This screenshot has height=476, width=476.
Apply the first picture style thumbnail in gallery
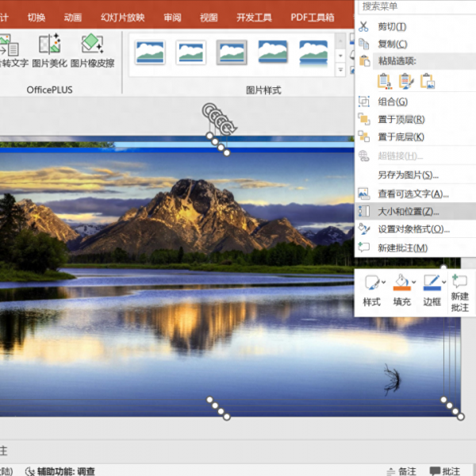click(x=150, y=52)
